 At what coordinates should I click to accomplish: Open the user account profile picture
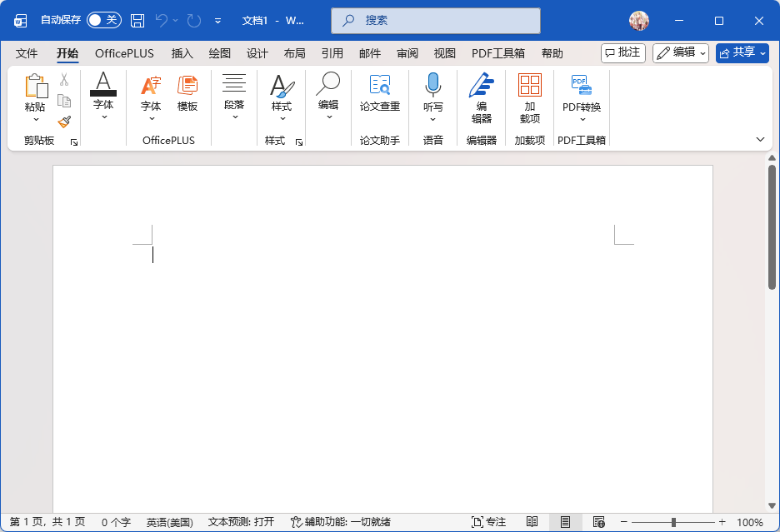(x=638, y=20)
